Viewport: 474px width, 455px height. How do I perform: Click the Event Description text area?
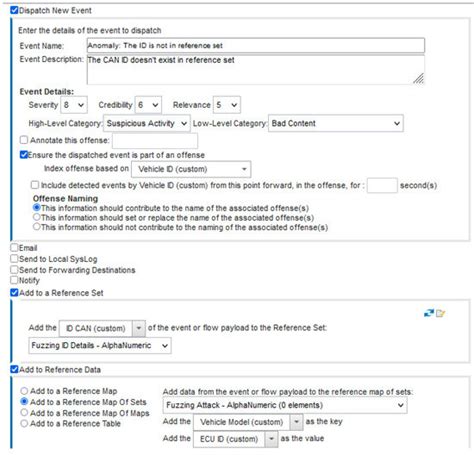point(256,70)
